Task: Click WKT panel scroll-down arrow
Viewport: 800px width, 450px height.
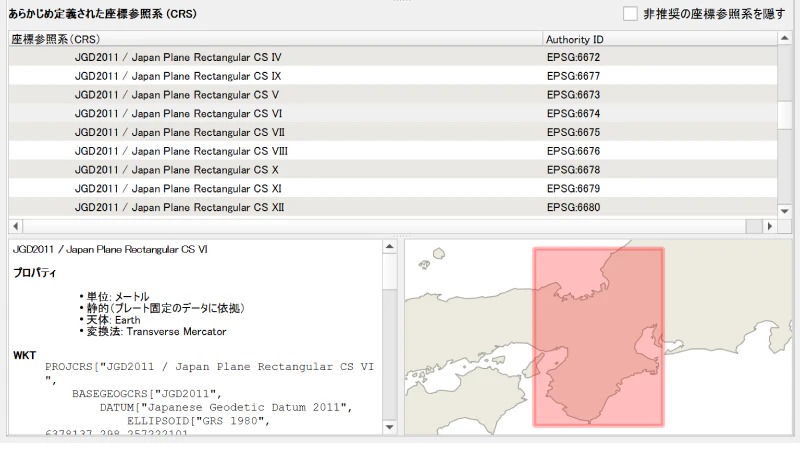Action: [x=390, y=427]
